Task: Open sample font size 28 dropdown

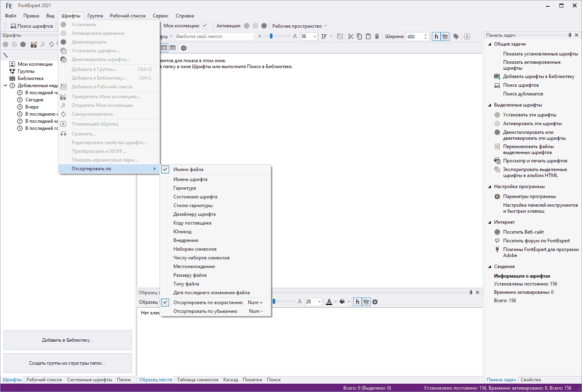Action: point(320,302)
